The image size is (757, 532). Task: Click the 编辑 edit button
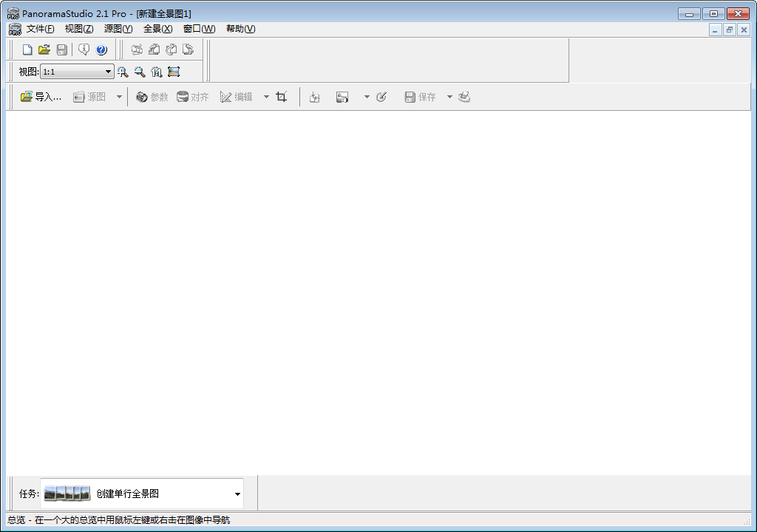pyautogui.click(x=236, y=97)
